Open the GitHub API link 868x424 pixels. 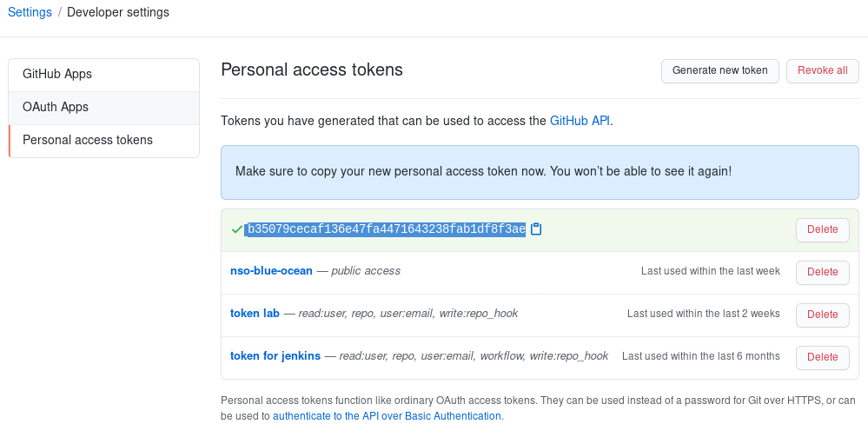[580, 121]
